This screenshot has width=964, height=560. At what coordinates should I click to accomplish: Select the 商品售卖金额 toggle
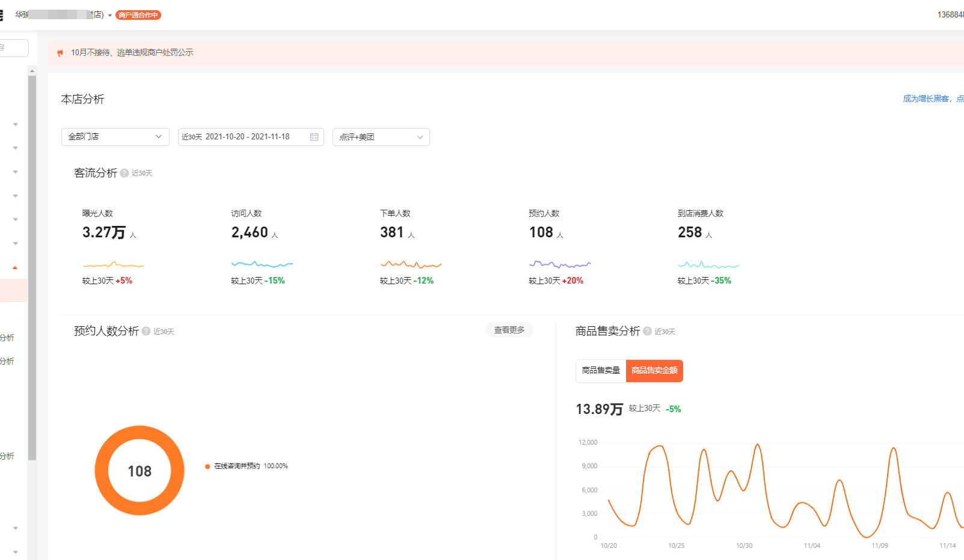coord(654,371)
